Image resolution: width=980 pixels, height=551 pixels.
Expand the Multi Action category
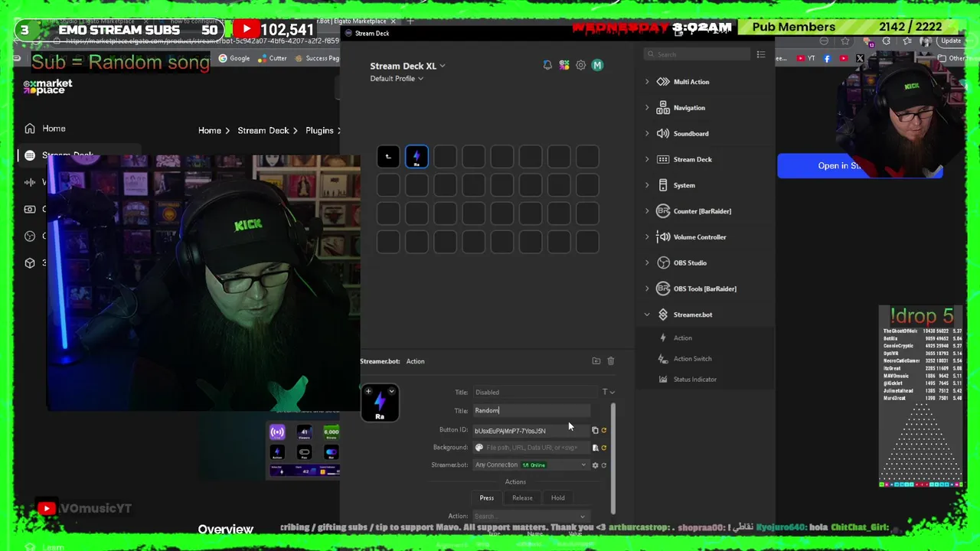tap(647, 82)
